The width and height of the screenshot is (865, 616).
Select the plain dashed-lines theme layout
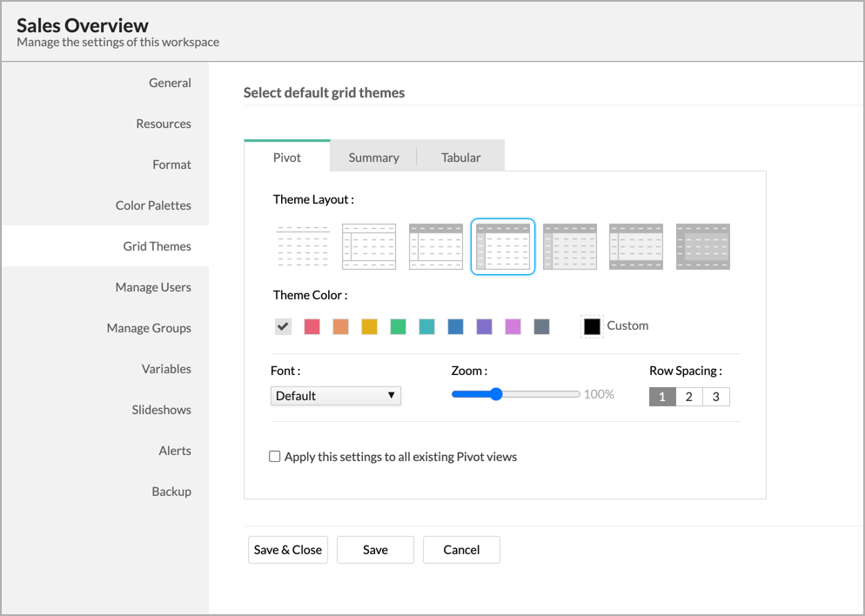(302, 246)
